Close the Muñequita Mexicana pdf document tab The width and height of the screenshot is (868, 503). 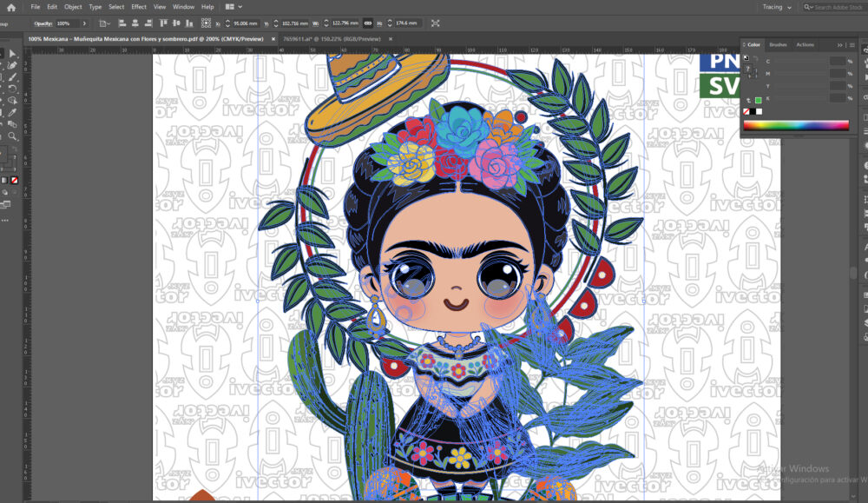273,39
